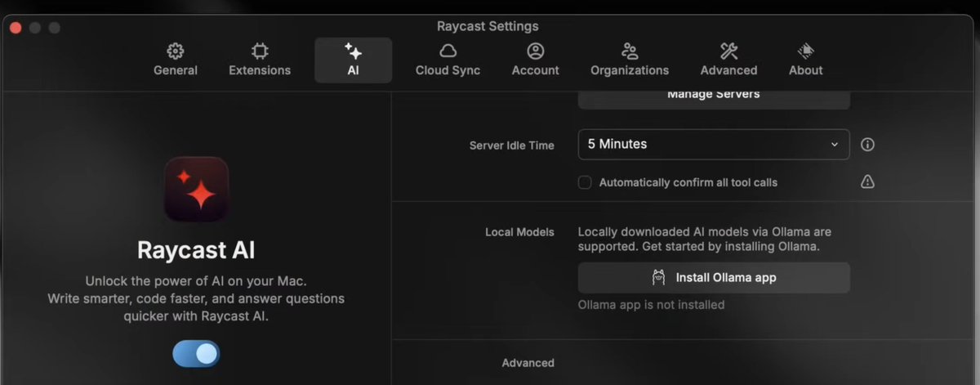Click the Locally downloaded AI models description
This screenshot has width=980, height=385.
pos(705,239)
